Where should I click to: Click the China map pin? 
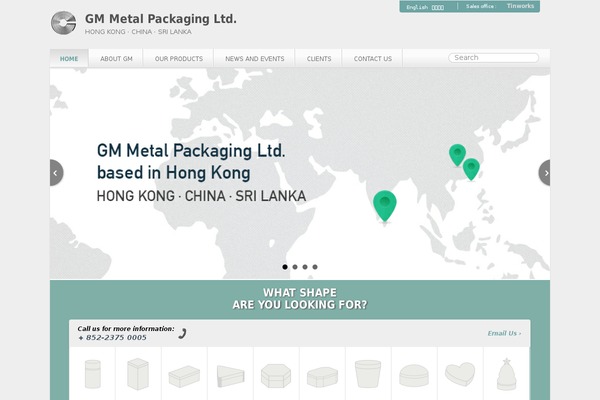(x=457, y=155)
